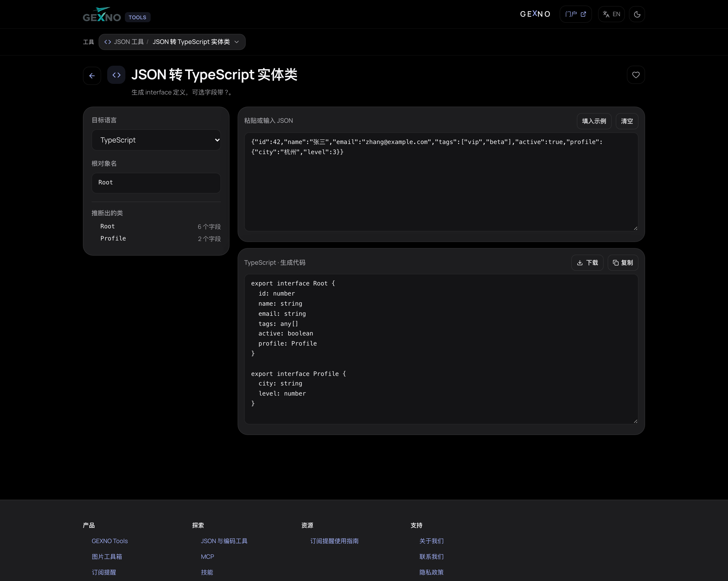Click inside the generated TypeScript code area
The width and height of the screenshot is (728, 581).
click(441, 349)
